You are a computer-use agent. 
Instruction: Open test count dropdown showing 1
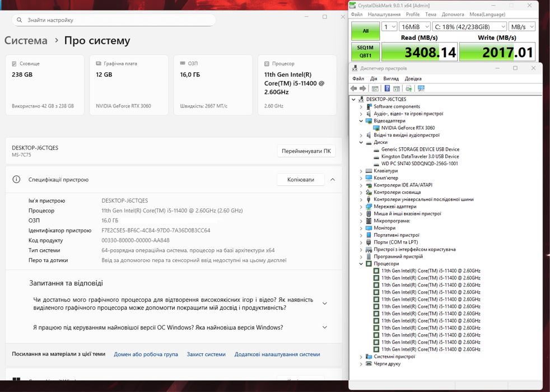pos(389,27)
